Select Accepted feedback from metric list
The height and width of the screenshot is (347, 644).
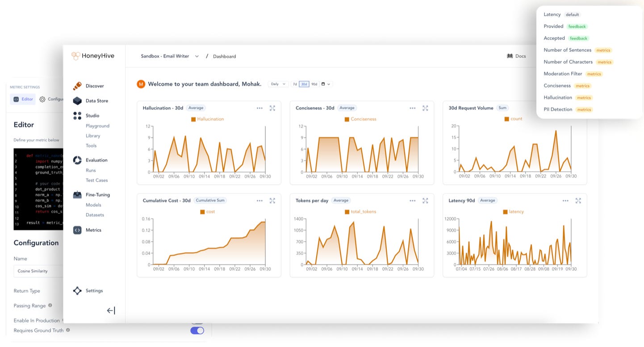tap(566, 38)
